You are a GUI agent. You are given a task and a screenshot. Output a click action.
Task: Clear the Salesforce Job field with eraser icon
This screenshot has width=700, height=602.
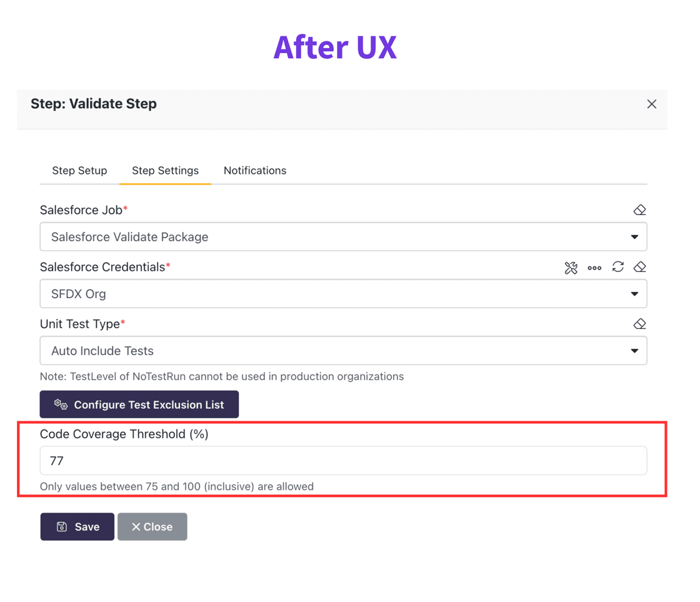[639, 210]
